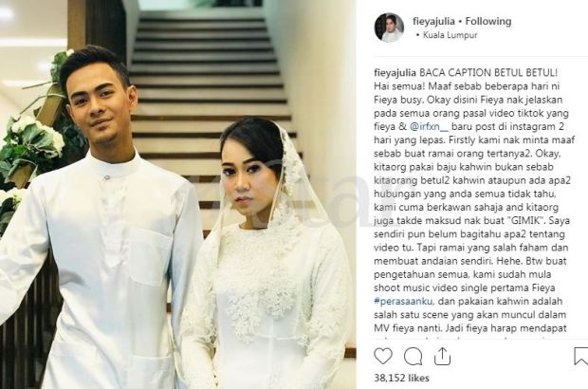Click the fieyajulia username in the caption
The height and width of the screenshot is (389, 588).
(x=395, y=73)
